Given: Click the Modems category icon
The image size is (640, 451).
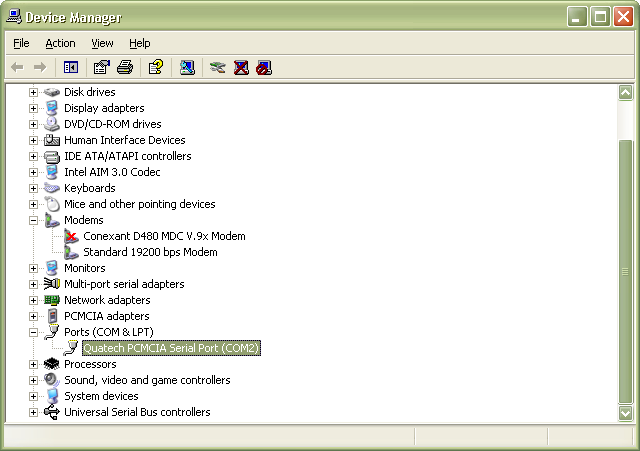Looking at the screenshot, I should 52,220.
